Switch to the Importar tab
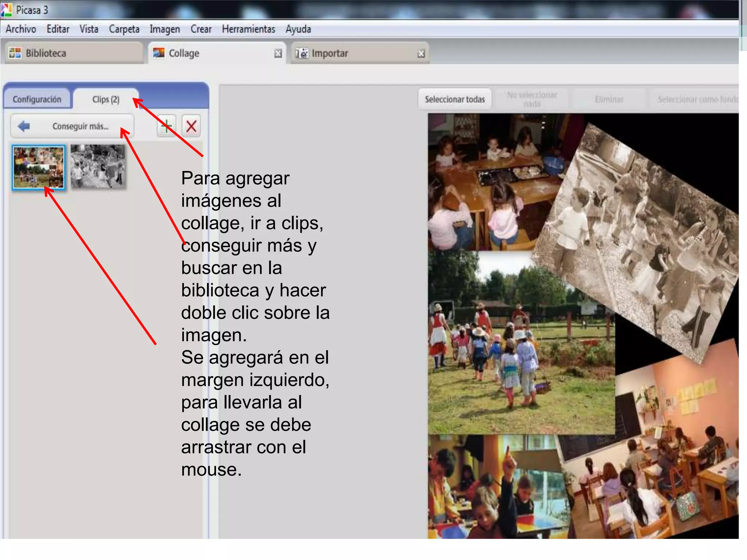 (360, 53)
